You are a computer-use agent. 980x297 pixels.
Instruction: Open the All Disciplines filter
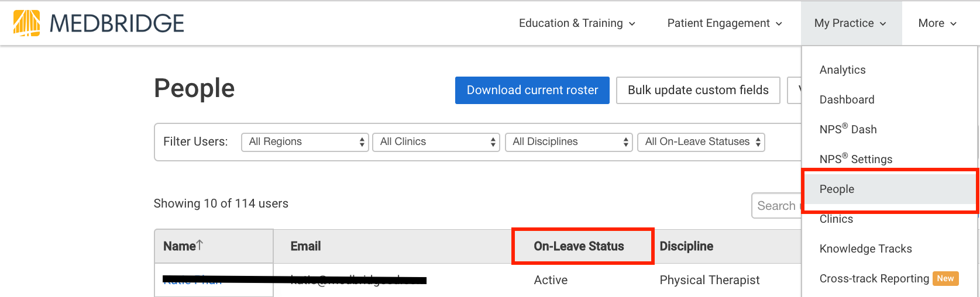coord(569,142)
